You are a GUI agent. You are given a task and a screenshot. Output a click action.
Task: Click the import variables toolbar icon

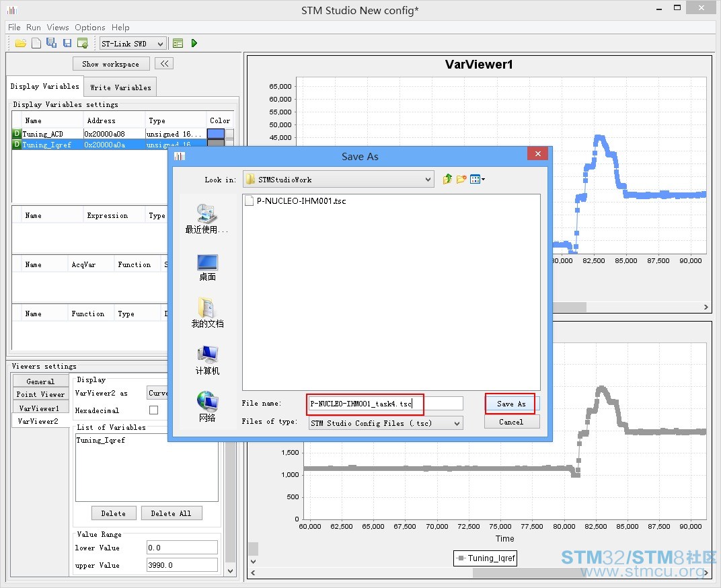pos(83,43)
